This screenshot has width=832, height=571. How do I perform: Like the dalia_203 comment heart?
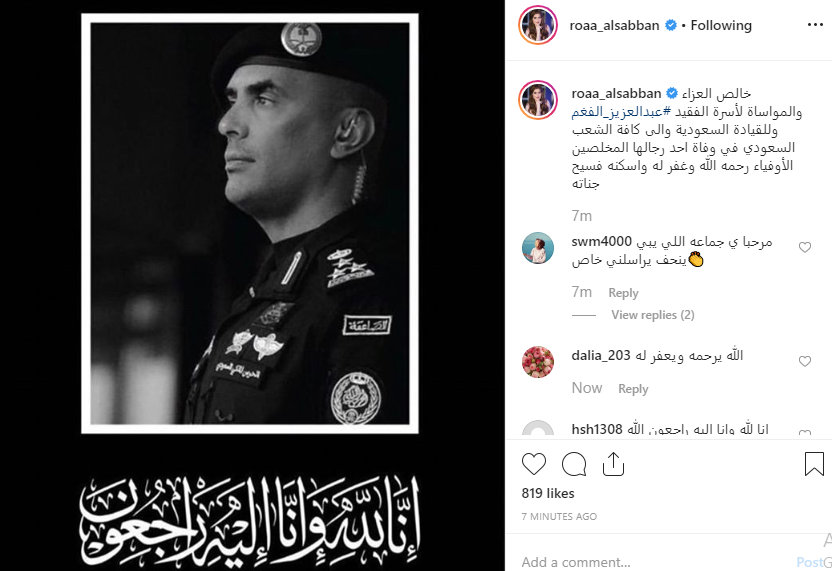(x=805, y=361)
